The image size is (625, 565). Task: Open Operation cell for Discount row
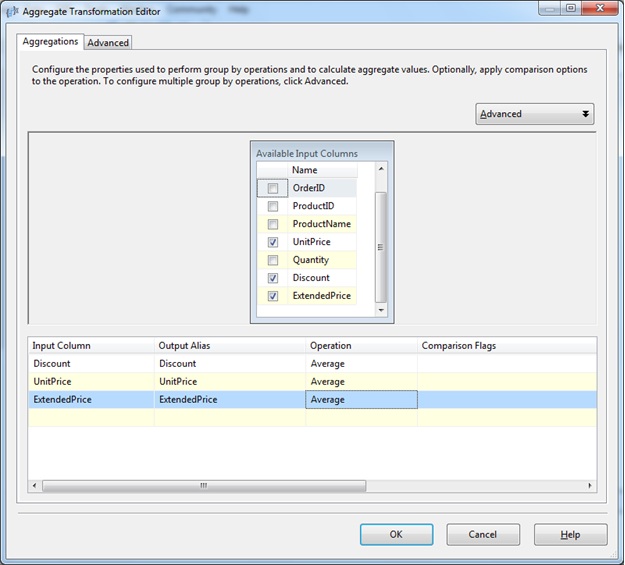point(362,364)
